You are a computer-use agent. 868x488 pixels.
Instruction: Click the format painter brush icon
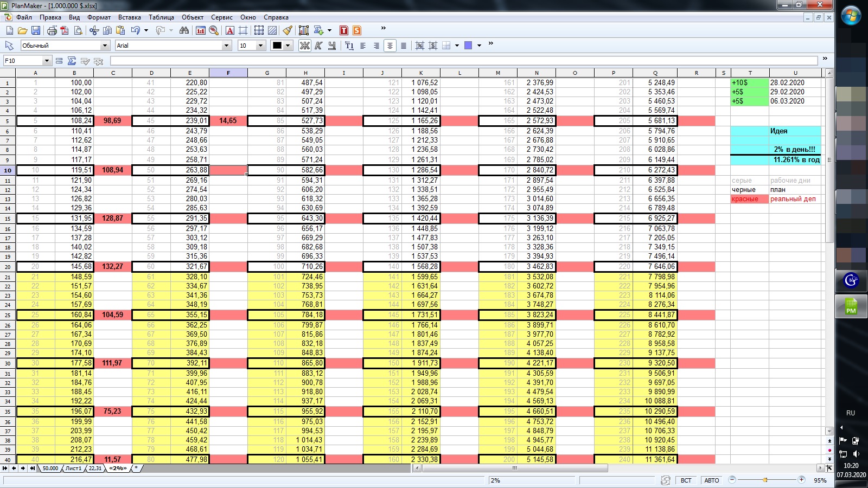[x=288, y=30]
